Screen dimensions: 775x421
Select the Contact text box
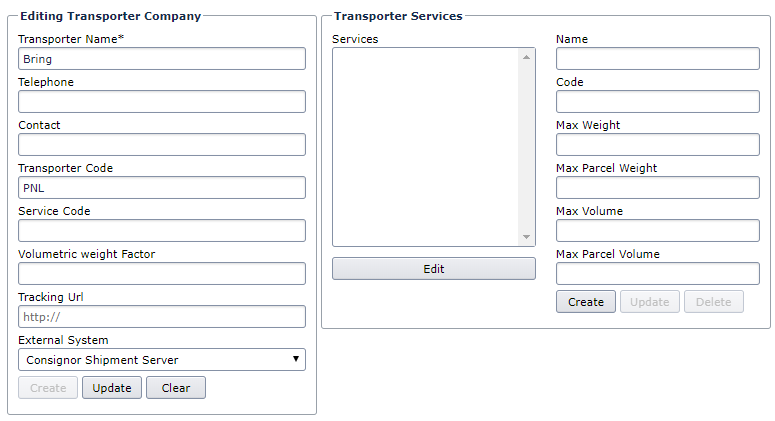[x=162, y=145]
